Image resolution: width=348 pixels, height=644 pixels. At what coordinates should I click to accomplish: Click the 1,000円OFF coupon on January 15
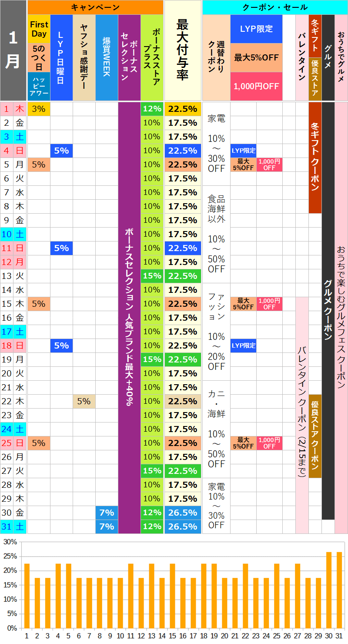[269, 304]
